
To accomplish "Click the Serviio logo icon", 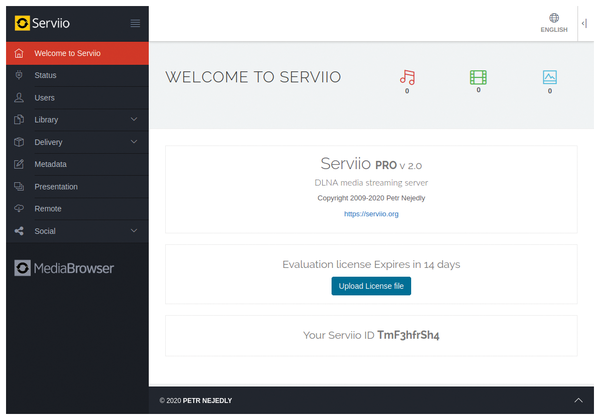I will pyautogui.click(x=22, y=23).
